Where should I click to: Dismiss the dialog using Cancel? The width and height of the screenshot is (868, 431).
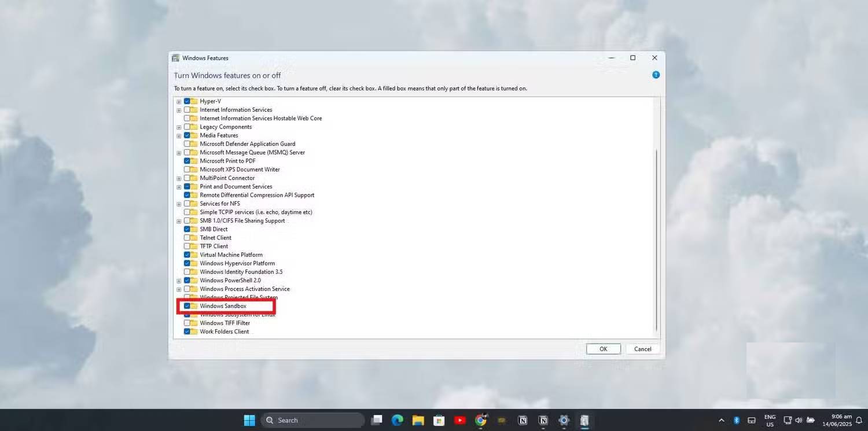[x=642, y=349]
